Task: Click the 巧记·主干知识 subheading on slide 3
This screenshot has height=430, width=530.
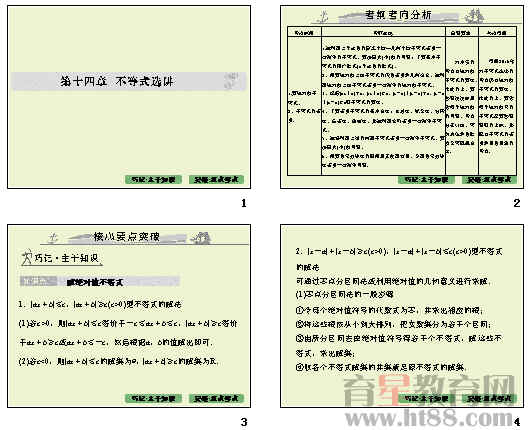Action: point(67,258)
